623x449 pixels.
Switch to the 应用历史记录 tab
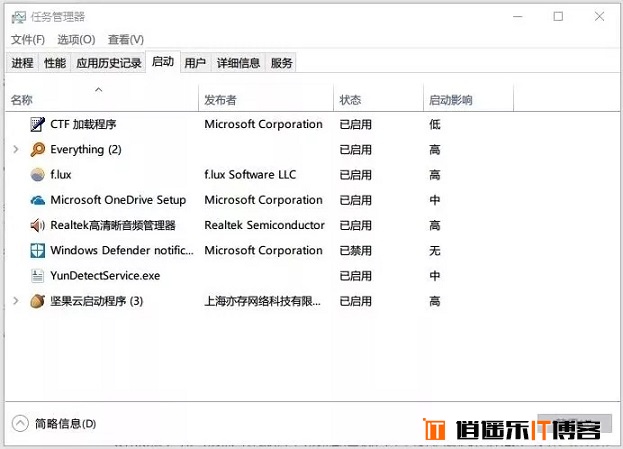point(108,63)
